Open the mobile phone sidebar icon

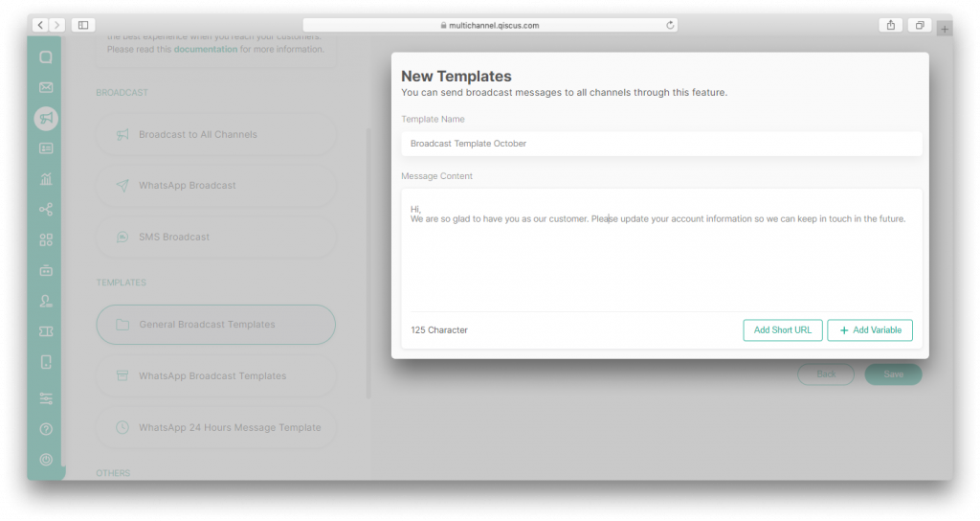pos(46,361)
